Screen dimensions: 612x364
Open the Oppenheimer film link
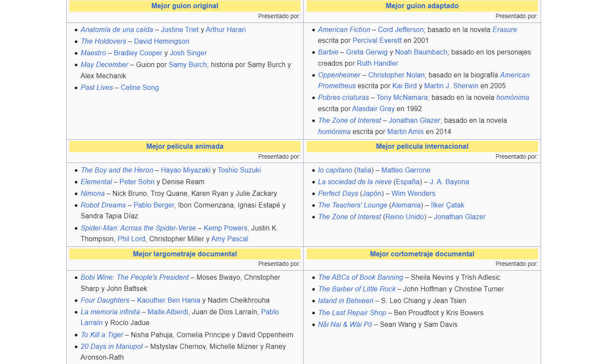tap(340, 75)
